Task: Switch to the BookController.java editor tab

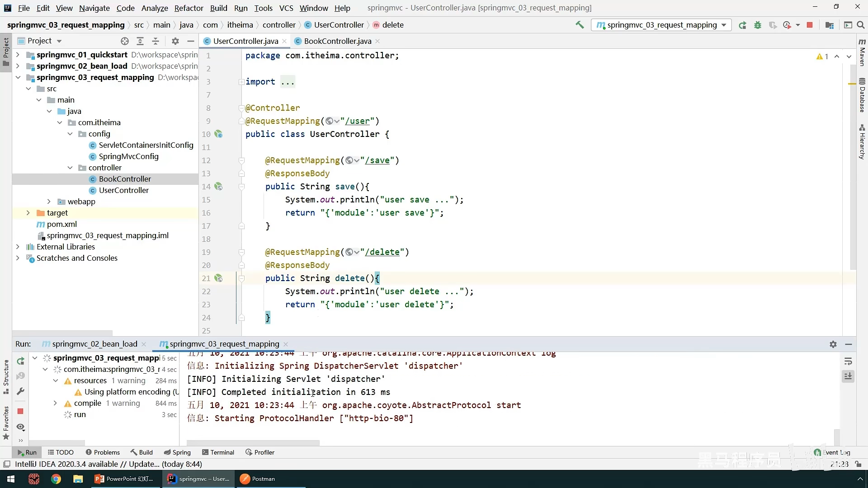Action: 337,41
